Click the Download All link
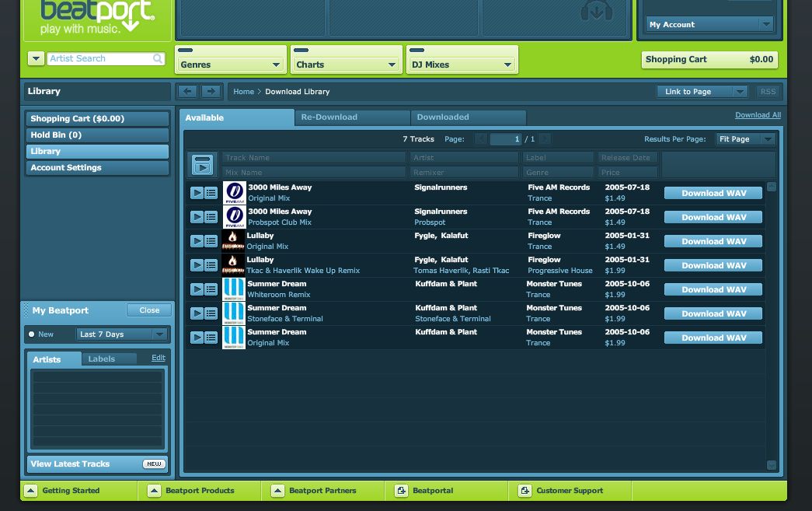The width and height of the screenshot is (812, 511). tap(758, 115)
